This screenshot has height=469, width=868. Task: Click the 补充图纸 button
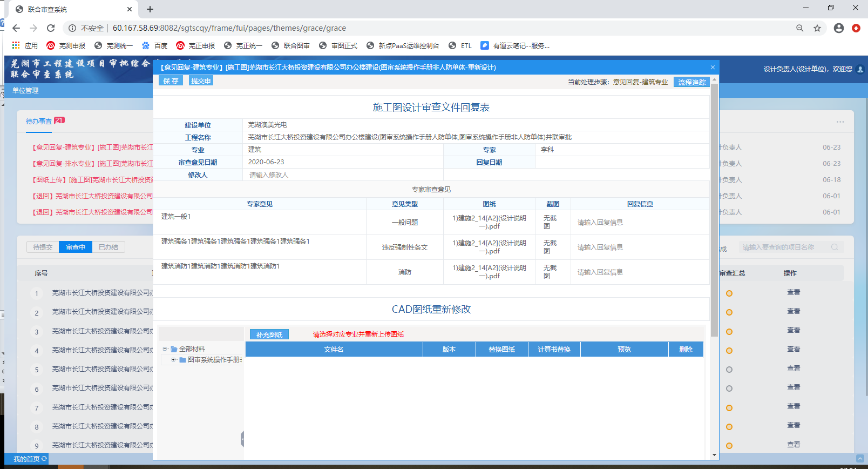(x=269, y=334)
